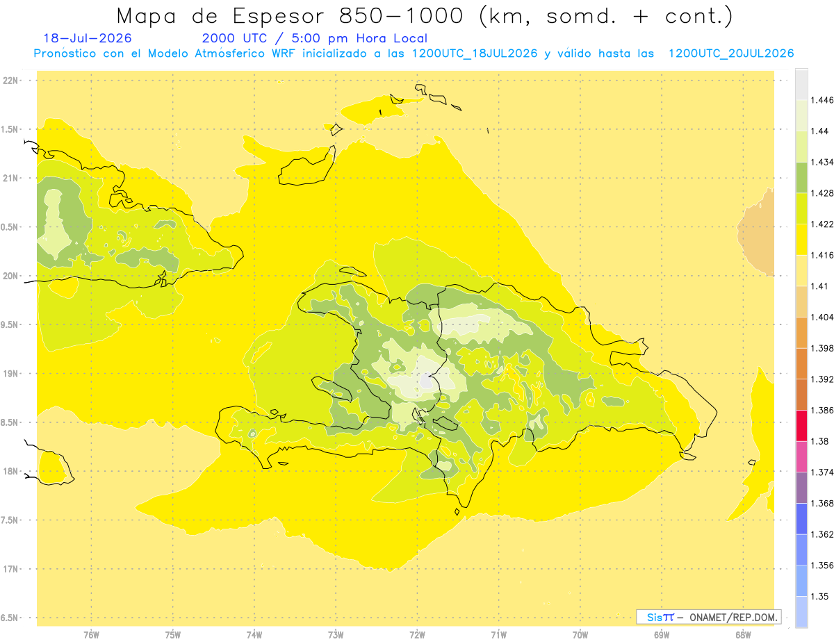Click the longitude axis label '75W'

pos(173,635)
